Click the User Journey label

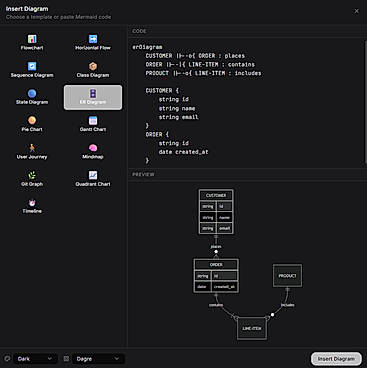(32, 157)
